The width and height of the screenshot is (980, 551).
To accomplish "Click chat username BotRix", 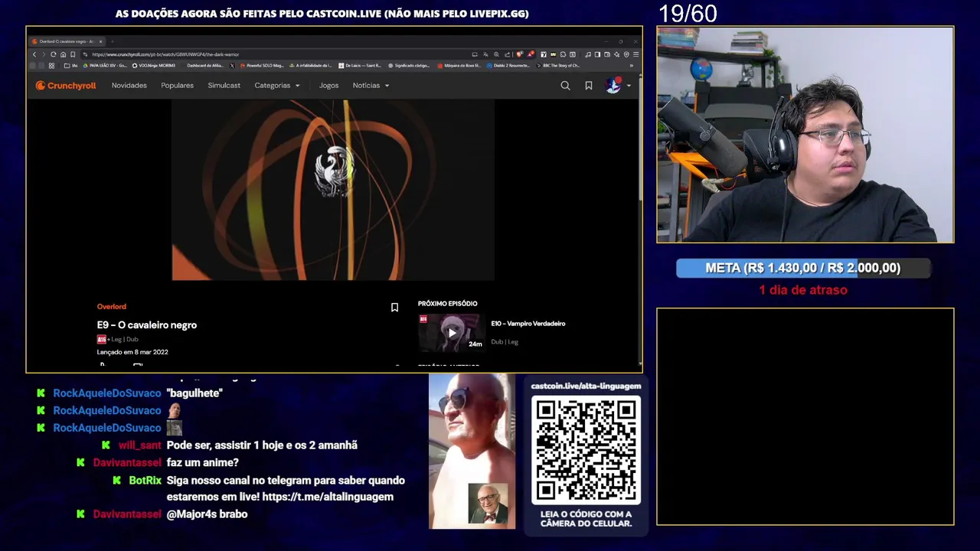I will click(145, 481).
